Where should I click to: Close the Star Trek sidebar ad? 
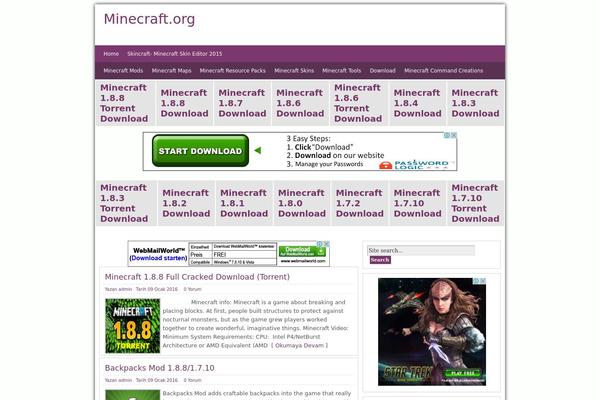(483, 281)
